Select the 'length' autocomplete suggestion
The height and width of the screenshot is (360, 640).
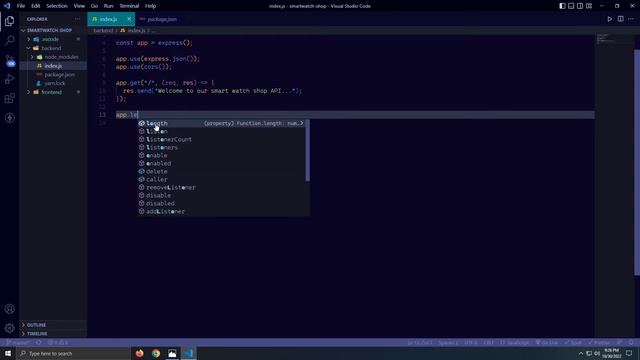222,123
